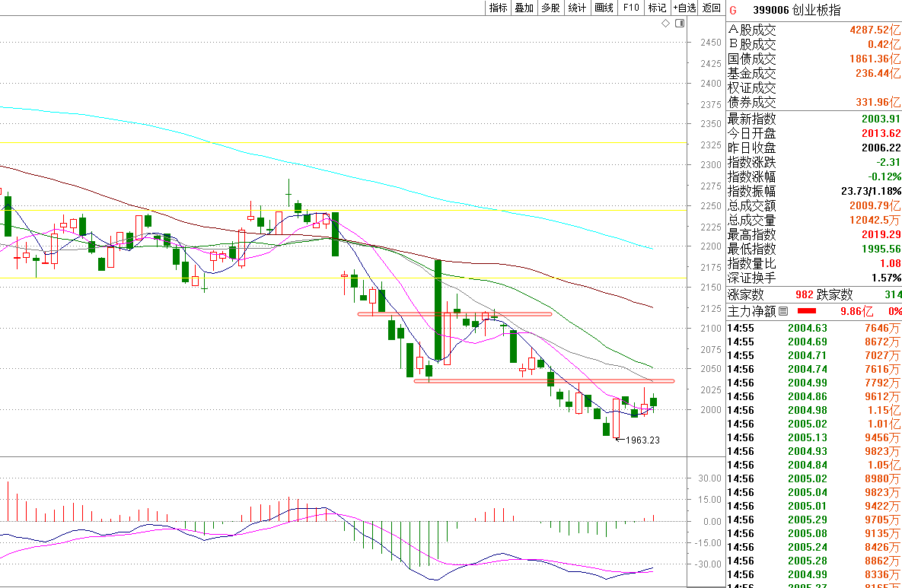Click the 返回 back button
The height and width of the screenshot is (588, 902).
(x=712, y=8)
